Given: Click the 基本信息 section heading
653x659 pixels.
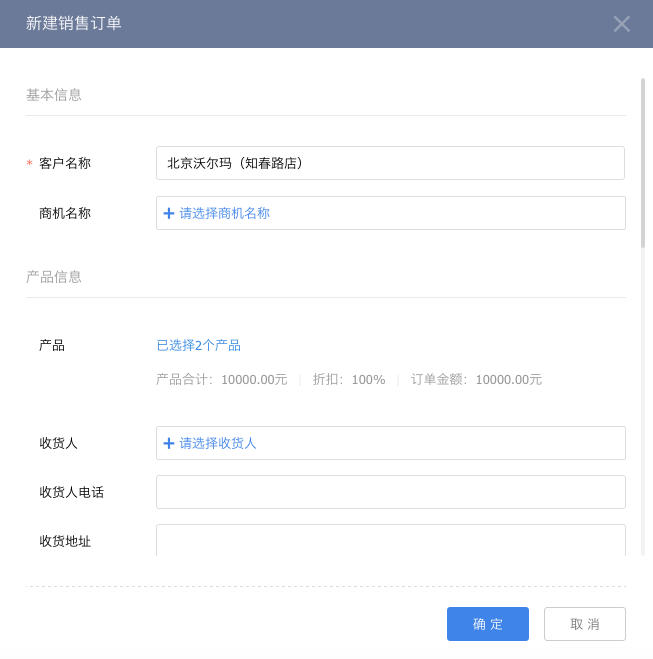Looking at the screenshot, I should pos(54,95).
